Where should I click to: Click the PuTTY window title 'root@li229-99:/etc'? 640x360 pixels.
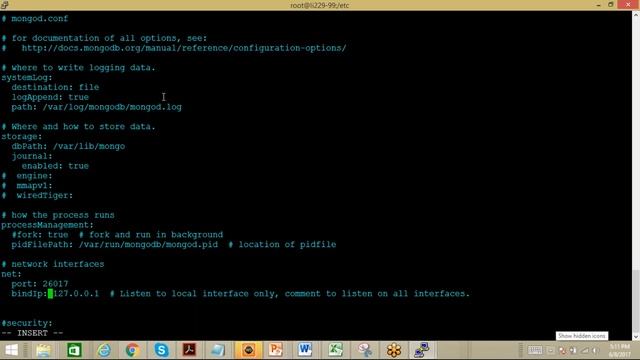(x=320, y=5)
